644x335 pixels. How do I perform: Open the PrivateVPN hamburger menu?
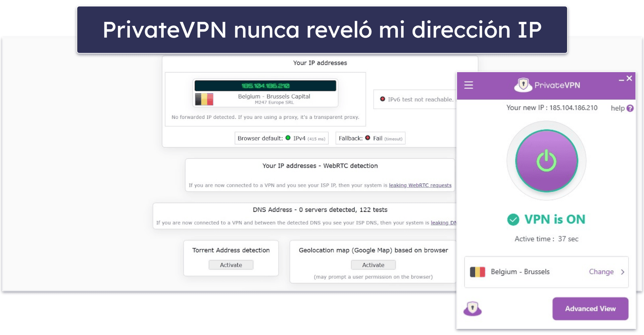coord(468,85)
